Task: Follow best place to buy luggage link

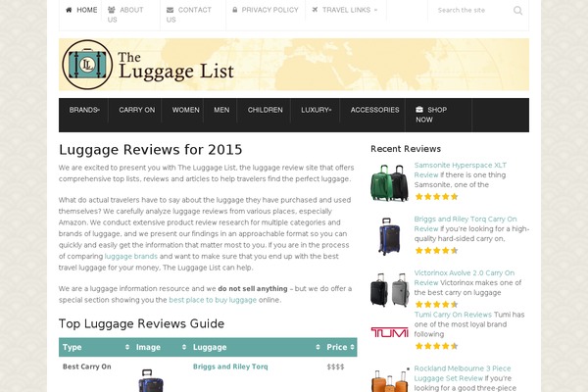Action: click(213, 300)
